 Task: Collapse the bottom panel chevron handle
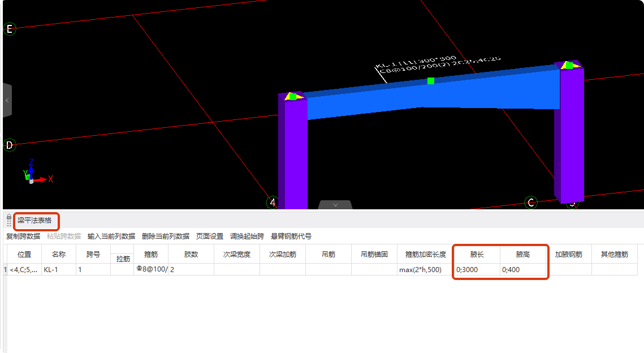(335, 205)
